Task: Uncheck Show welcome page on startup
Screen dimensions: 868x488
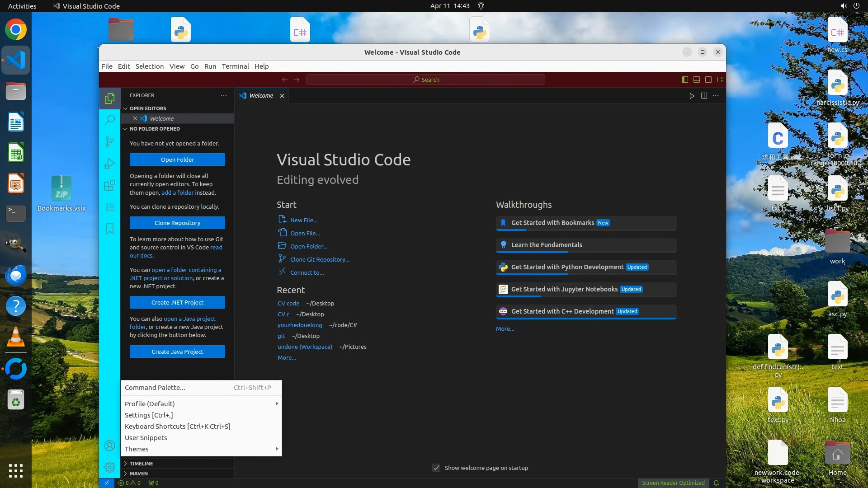Action: click(436, 468)
